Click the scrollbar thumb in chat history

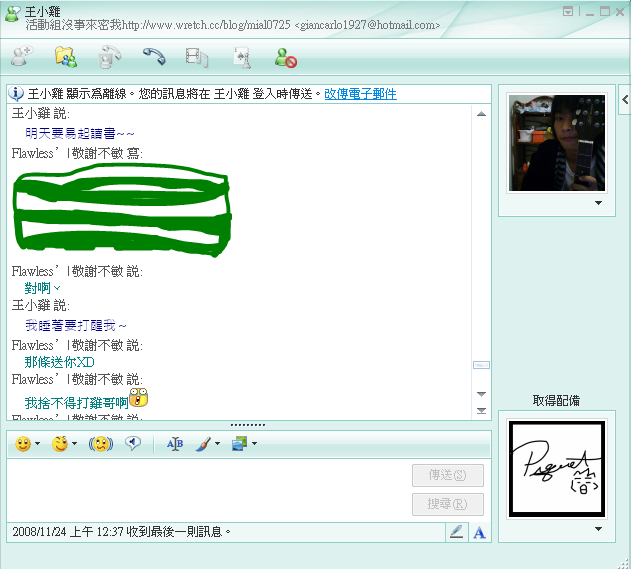tap(481, 365)
